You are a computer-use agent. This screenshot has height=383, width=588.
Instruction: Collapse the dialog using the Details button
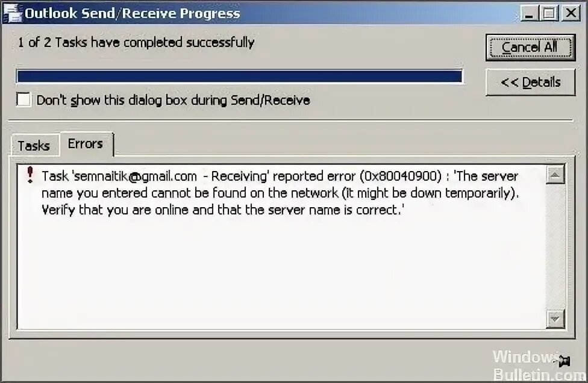click(530, 82)
